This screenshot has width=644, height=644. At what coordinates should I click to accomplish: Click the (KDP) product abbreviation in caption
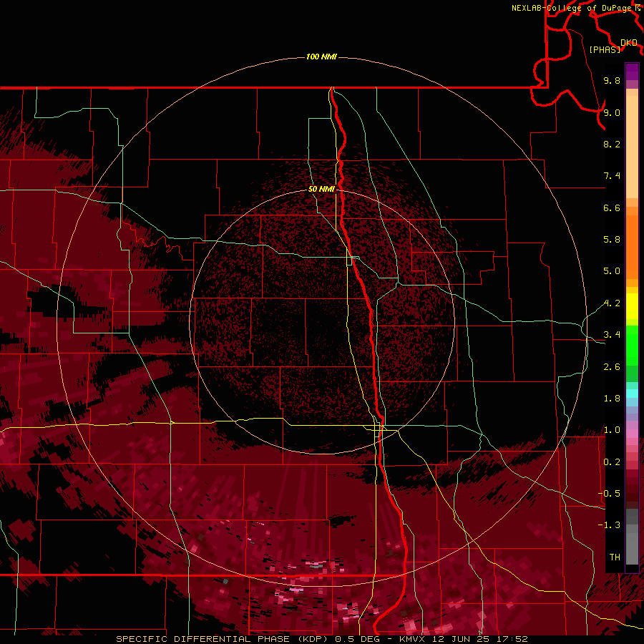[312, 639]
